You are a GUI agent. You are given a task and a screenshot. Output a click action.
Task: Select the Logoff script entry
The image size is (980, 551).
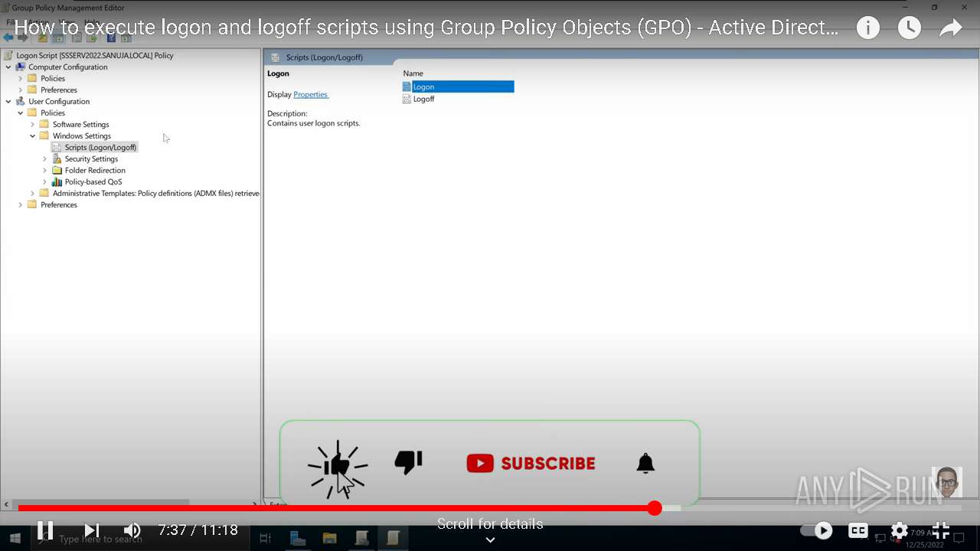point(423,99)
